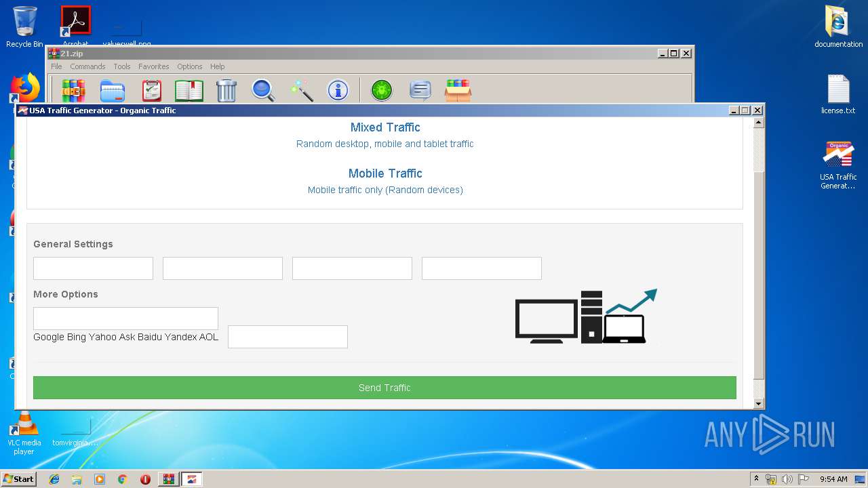Screen dimensions: 868x488
Task: Open the Start menu
Action: click(x=19, y=479)
